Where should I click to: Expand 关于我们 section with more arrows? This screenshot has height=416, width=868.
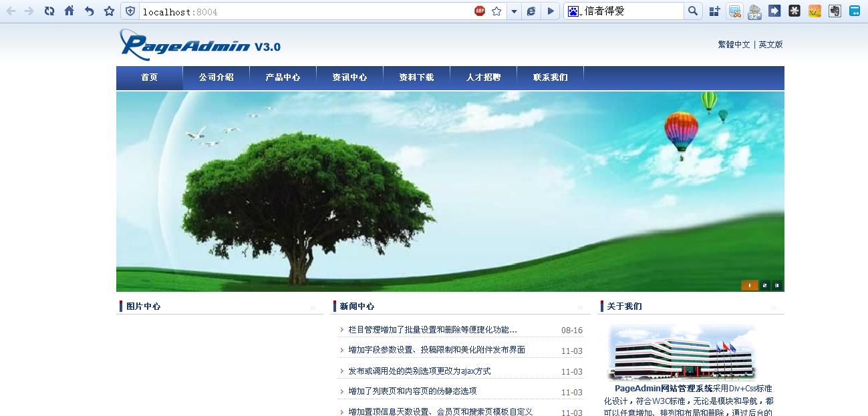(x=774, y=308)
